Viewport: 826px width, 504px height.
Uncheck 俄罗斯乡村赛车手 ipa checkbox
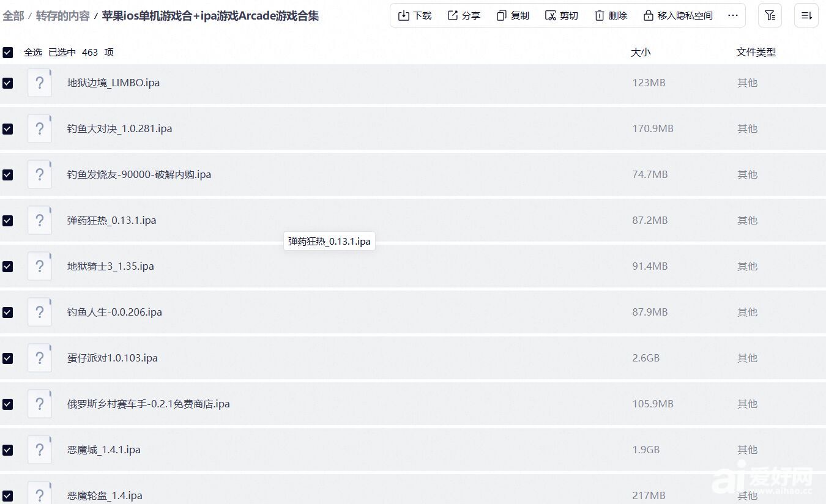[x=7, y=404]
